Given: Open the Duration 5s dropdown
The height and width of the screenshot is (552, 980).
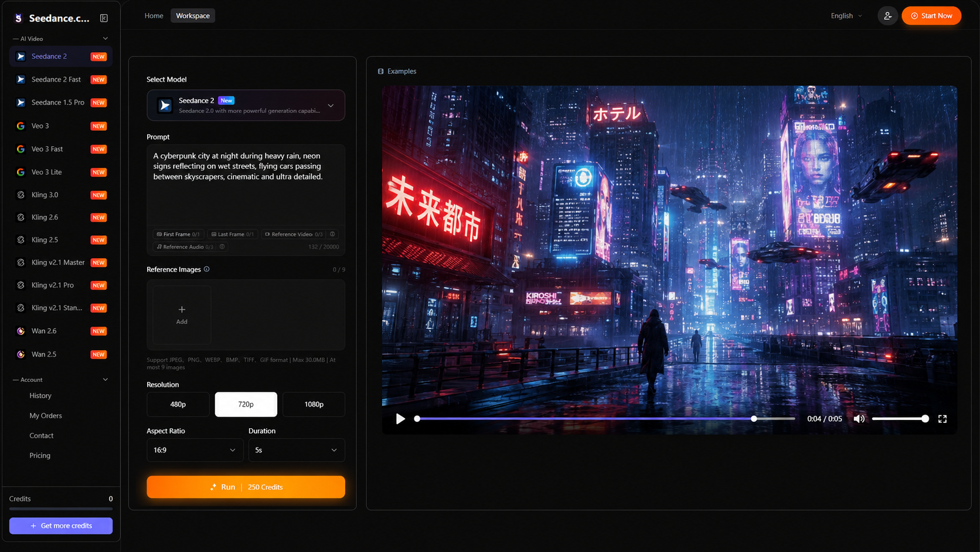Looking at the screenshot, I should [x=297, y=450].
